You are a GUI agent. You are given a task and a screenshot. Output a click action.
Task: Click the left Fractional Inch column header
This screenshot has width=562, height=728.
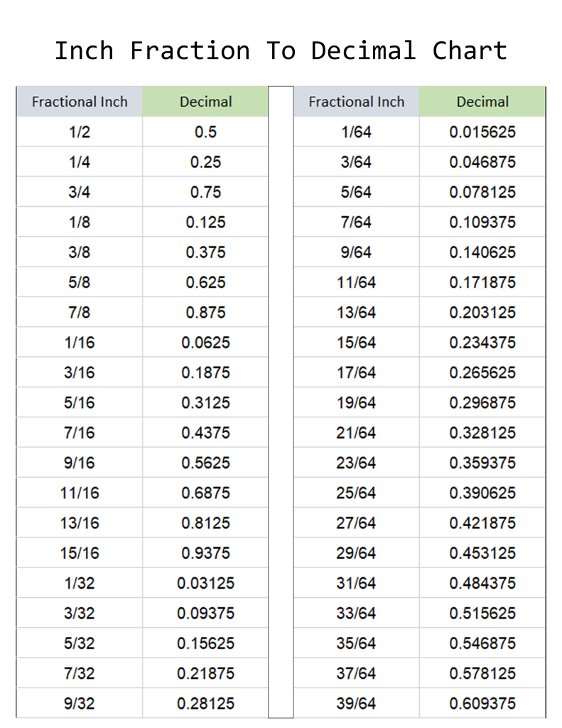click(x=80, y=101)
